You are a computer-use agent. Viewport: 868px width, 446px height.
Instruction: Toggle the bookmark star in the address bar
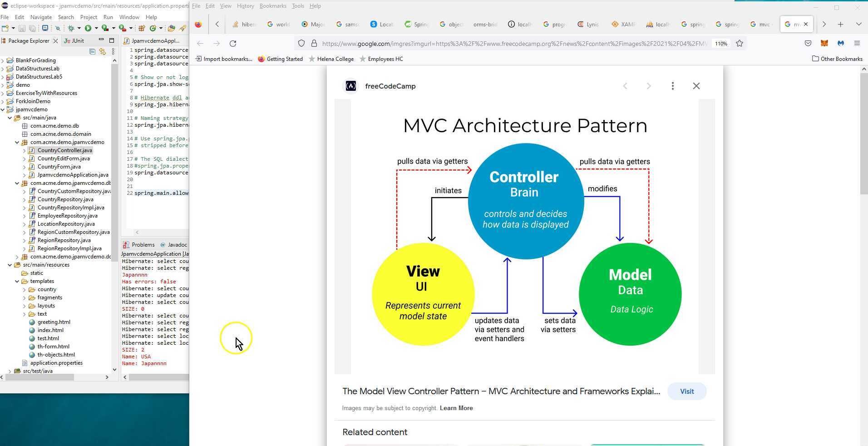pyautogui.click(x=739, y=44)
